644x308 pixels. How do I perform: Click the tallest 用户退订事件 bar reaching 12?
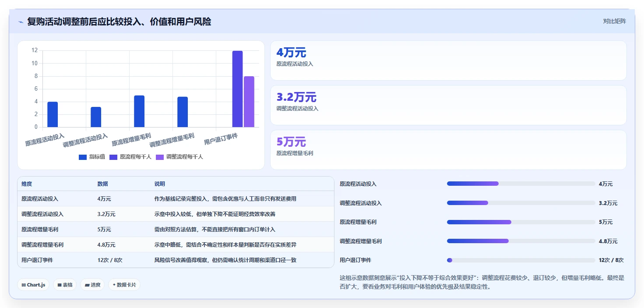[x=237, y=89]
